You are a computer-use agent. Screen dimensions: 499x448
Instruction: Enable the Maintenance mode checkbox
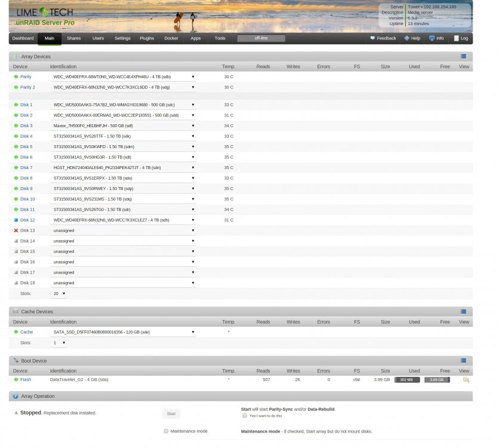pyautogui.click(x=166, y=431)
